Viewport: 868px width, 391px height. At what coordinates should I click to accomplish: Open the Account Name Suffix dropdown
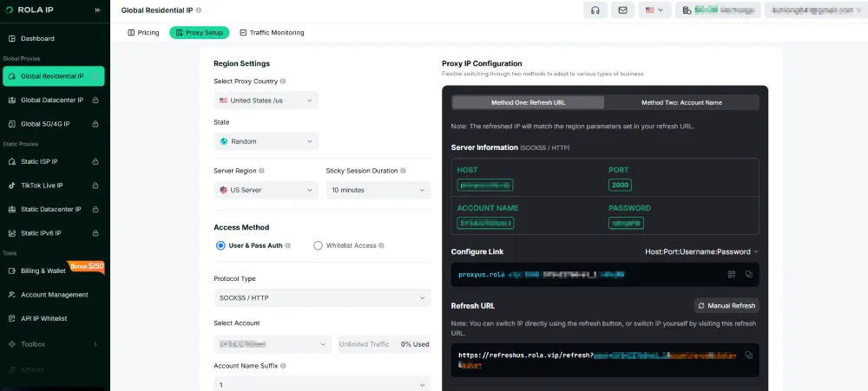322,384
